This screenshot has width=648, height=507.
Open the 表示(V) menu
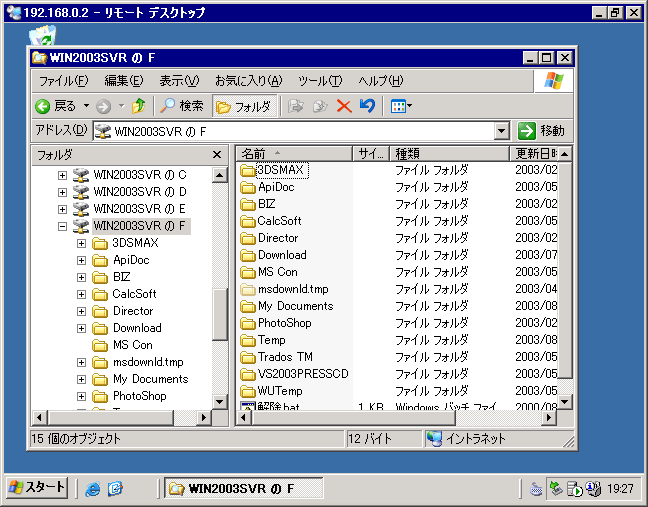(x=179, y=81)
